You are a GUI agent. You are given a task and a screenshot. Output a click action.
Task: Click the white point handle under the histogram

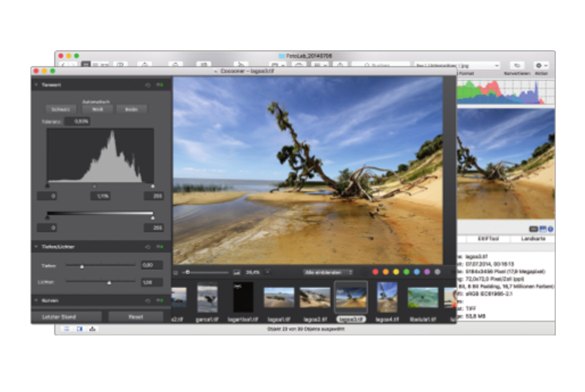pyautogui.click(x=153, y=185)
